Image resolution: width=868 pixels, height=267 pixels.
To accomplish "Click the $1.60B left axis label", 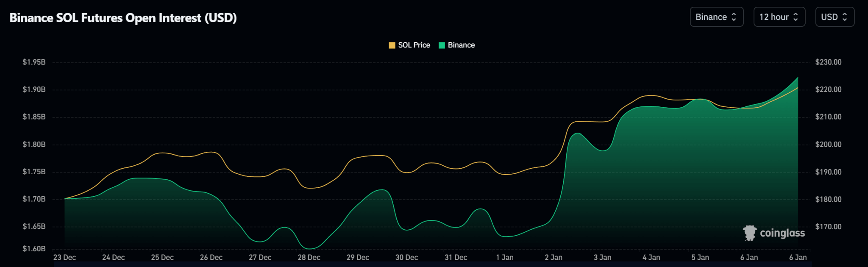I will (x=34, y=249).
